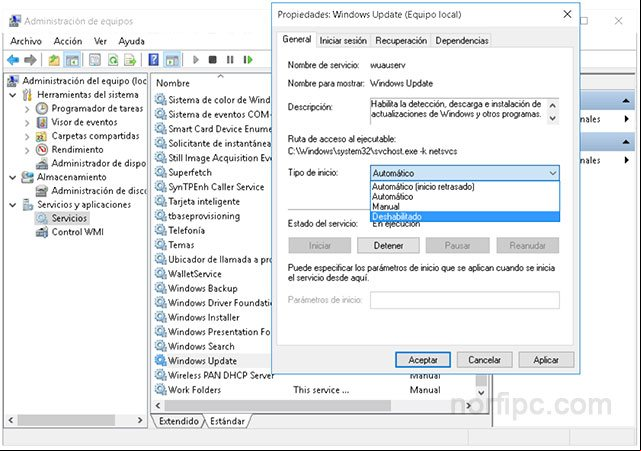The image size is (641, 451).
Task: Expand the Programador de tareas node
Action: pos(27,109)
